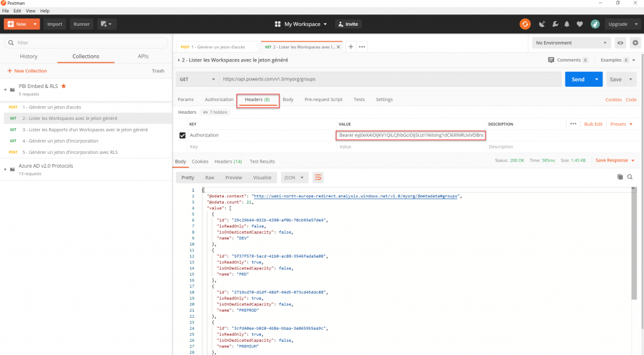Switch to the APIs tab

[143, 56]
